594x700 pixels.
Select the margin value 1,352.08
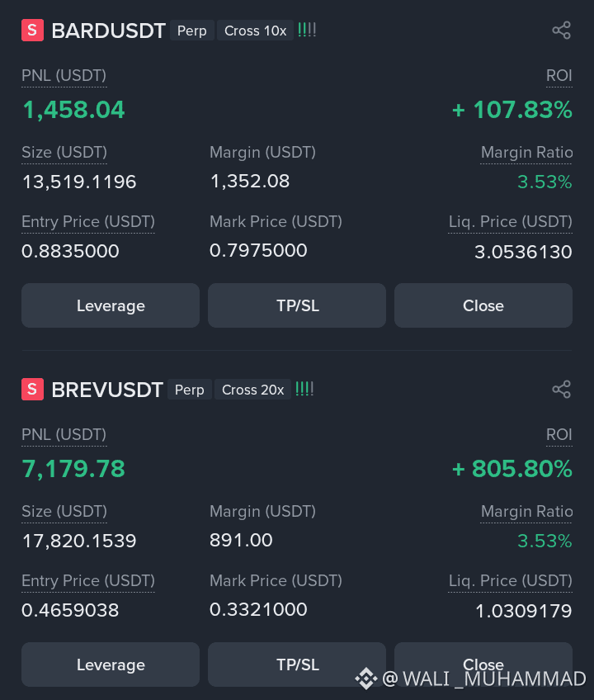[x=250, y=182]
